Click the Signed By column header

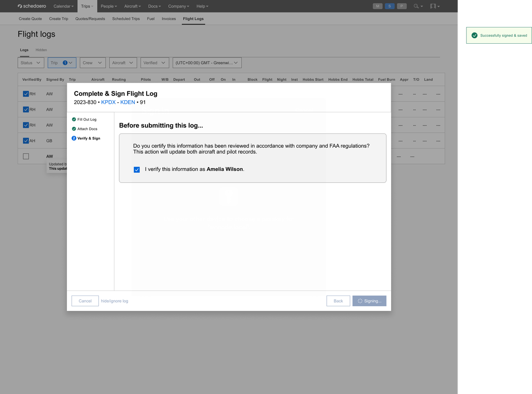click(55, 79)
